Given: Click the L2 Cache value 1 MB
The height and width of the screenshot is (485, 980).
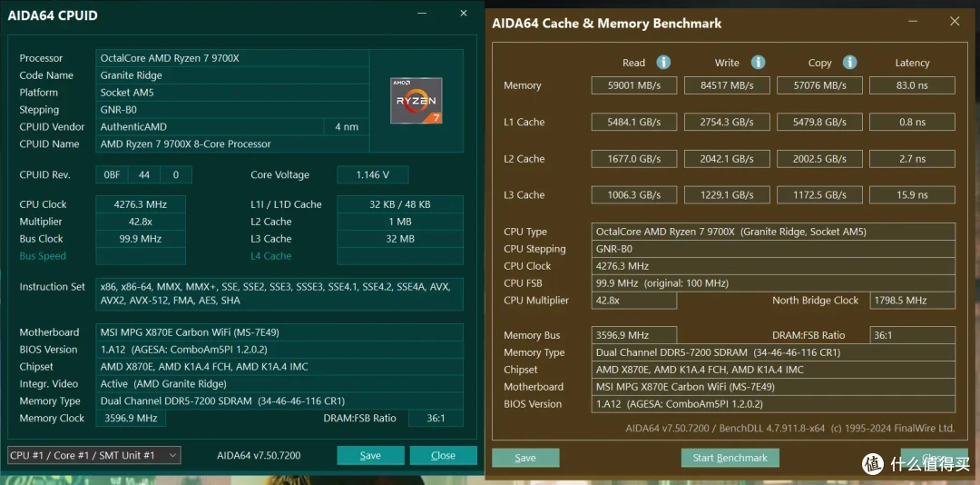Looking at the screenshot, I should [400, 222].
